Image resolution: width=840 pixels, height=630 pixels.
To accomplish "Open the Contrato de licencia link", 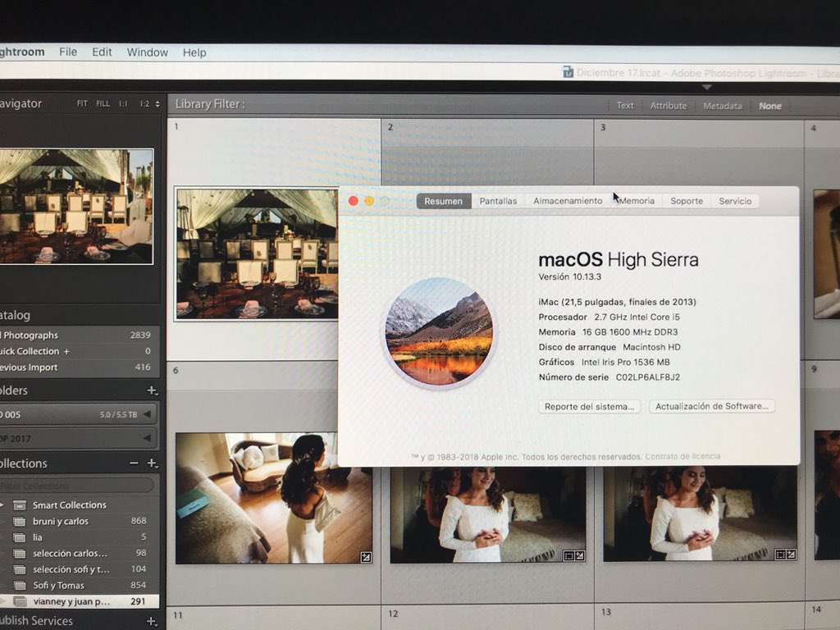I will [682, 456].
